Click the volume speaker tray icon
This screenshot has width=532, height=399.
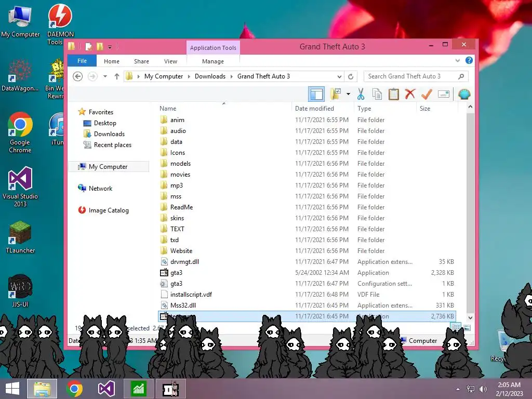[483, 389]
